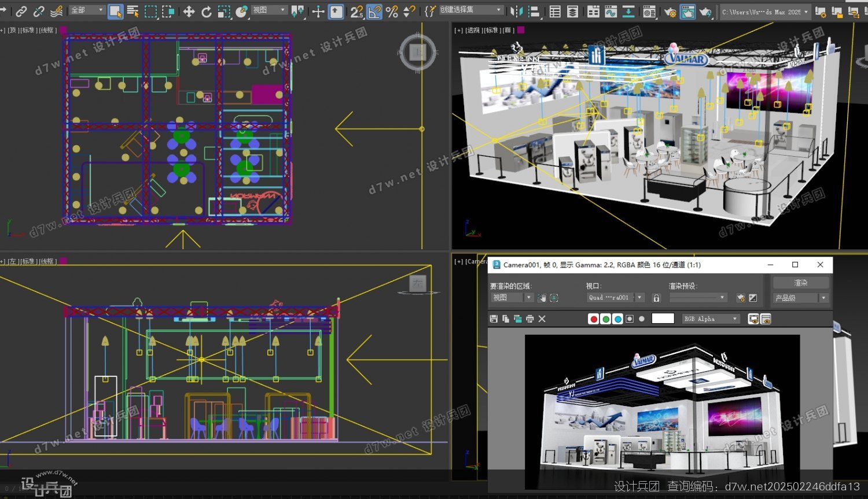Clone the Rendered Frame Window icon

(518, 319)
